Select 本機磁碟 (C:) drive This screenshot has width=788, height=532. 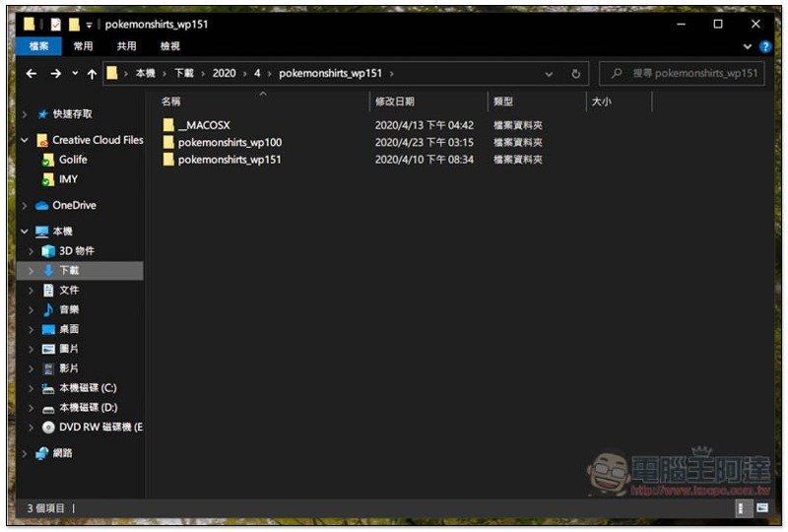88,388
